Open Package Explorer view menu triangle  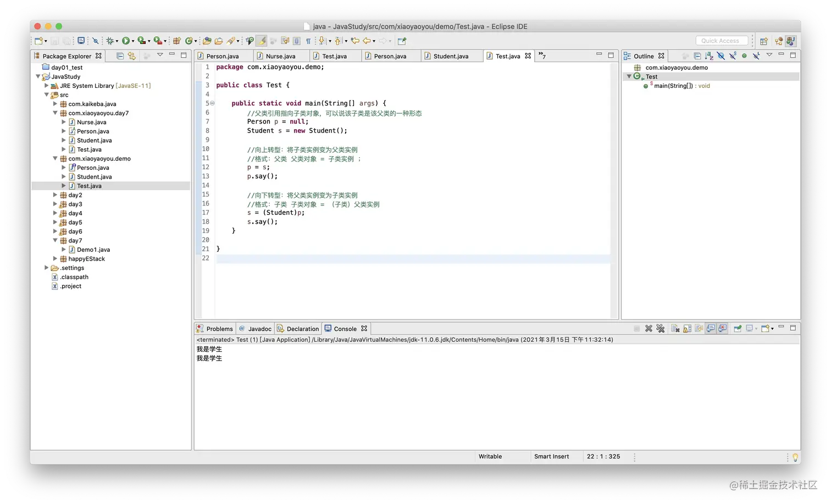click(x=160, y=55)
